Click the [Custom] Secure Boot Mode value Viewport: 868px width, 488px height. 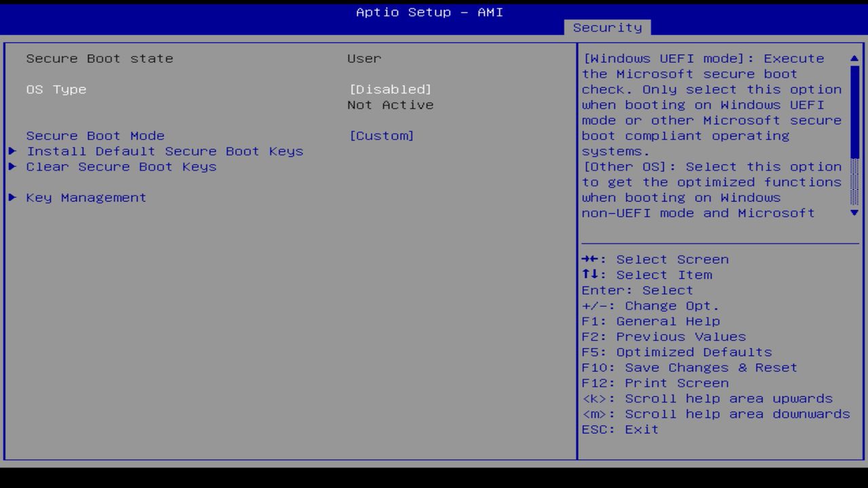coord(382,136)
